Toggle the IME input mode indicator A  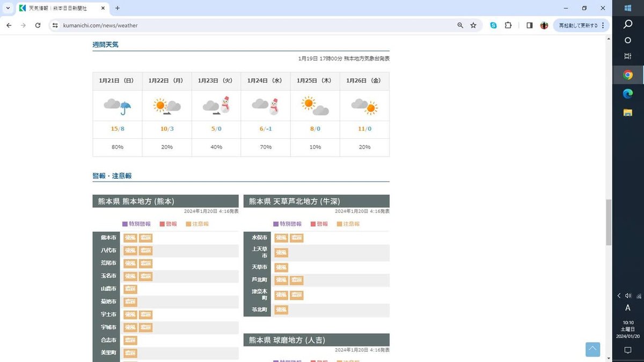tap(627, 308)
